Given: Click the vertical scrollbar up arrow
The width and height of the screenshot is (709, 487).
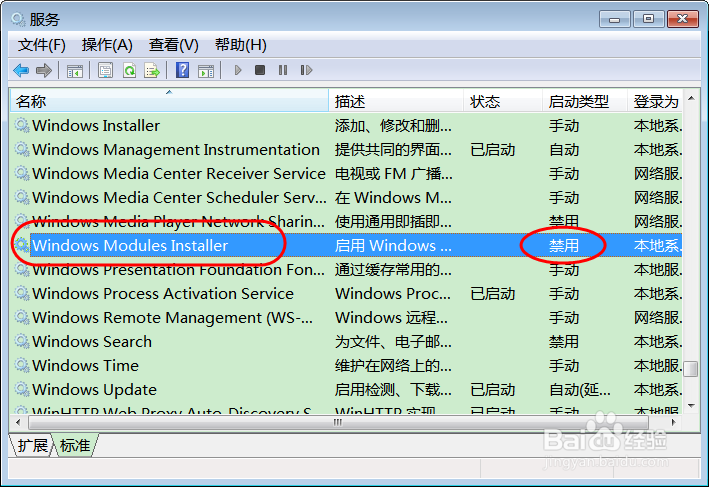Looking at the screenshot, I should [691, 98].
